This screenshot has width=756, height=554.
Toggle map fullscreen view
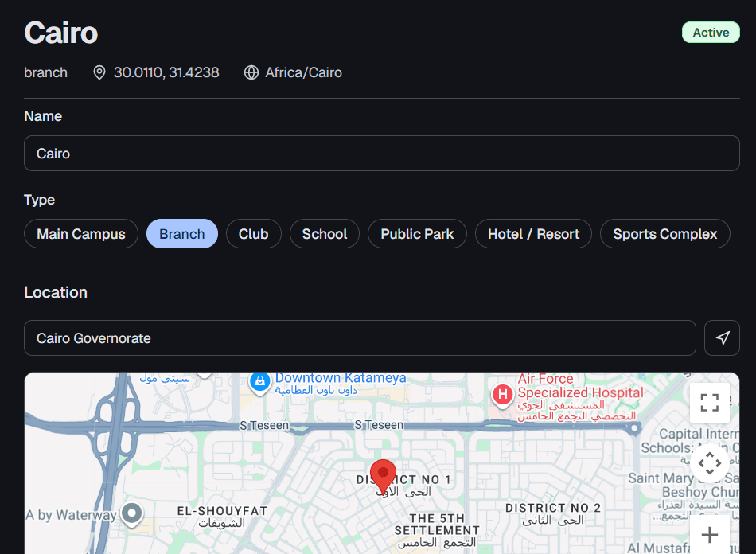[x=709, y=403]
